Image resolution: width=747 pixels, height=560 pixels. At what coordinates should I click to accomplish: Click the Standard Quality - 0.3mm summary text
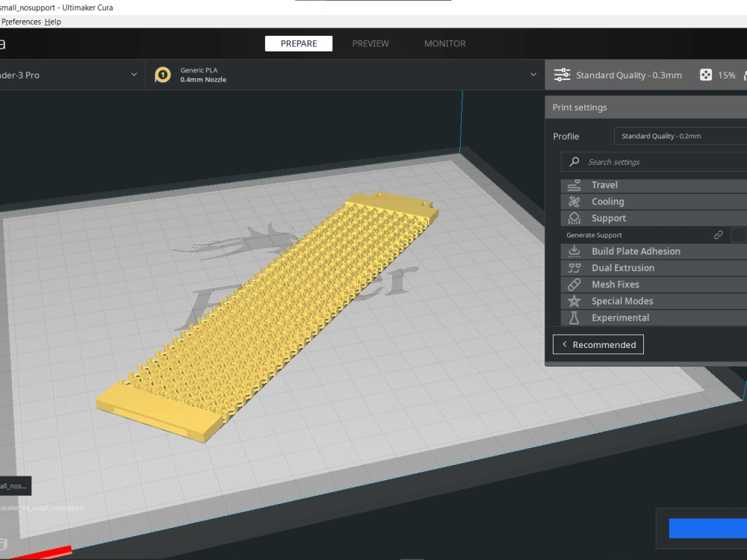point(629,75)
